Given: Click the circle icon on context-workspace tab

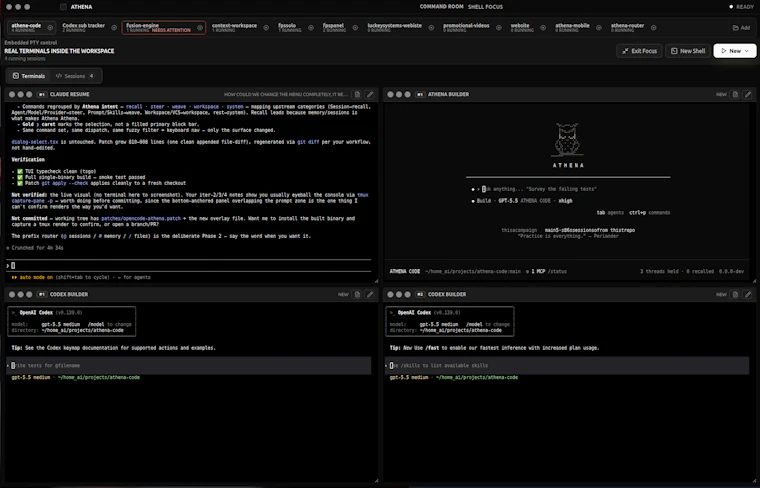Looking at the screenshot, I should coord(266,28).
